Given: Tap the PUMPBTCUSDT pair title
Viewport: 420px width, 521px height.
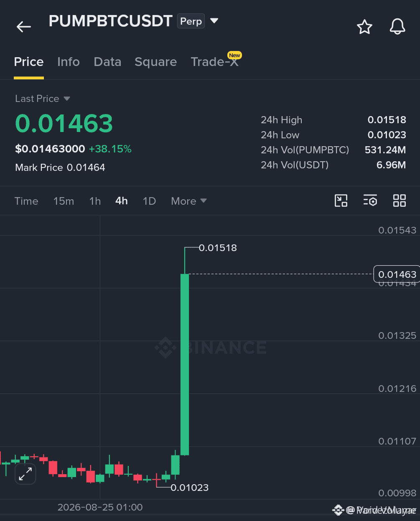Looking at the screenshot, I should click(110, 21).
